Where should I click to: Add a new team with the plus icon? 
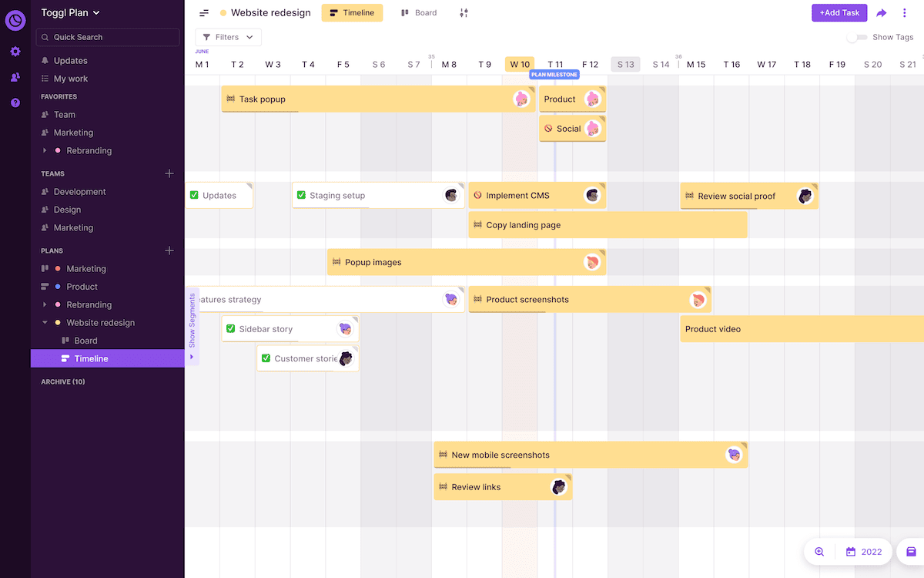[169, 173]
